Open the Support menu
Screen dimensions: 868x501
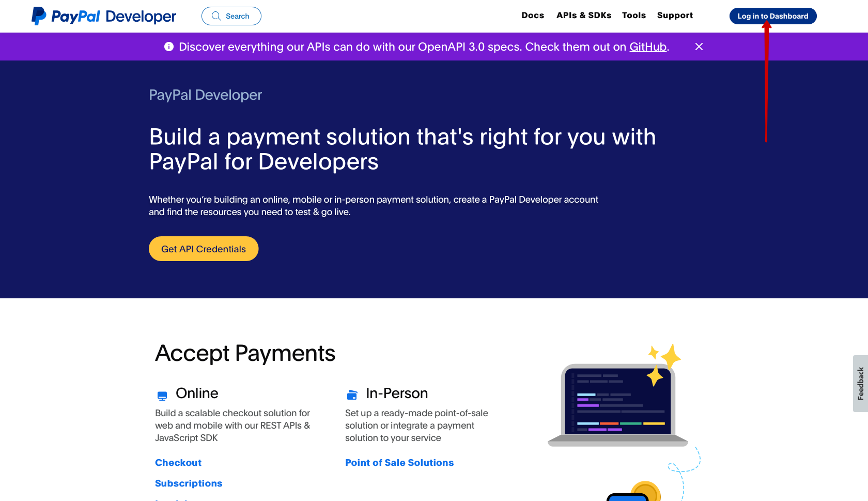tap(675, 16)
